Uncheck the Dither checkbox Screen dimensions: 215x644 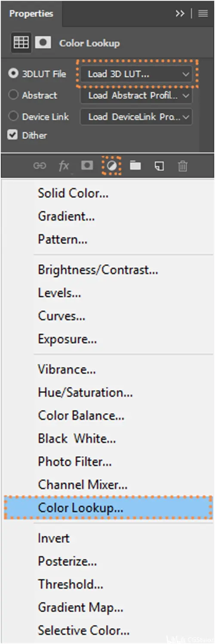click(12, 135)
